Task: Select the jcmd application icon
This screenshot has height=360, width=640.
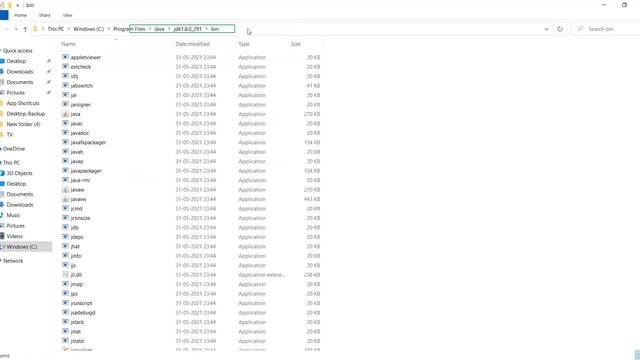Action: [65, 209]
